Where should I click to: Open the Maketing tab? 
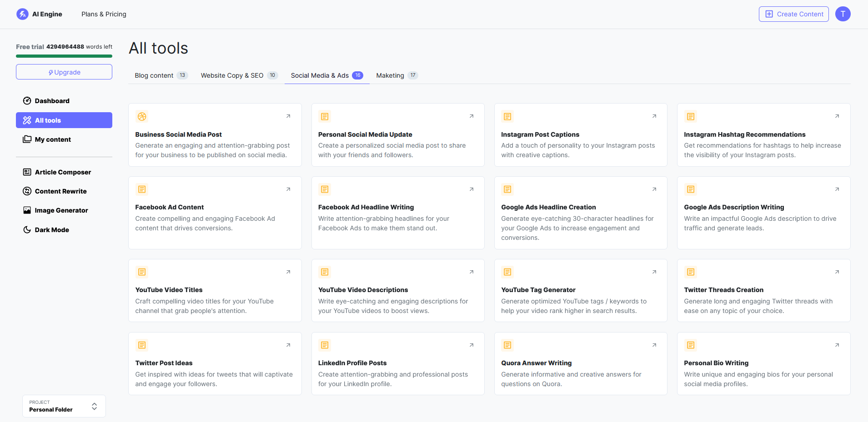coord(397,75)
